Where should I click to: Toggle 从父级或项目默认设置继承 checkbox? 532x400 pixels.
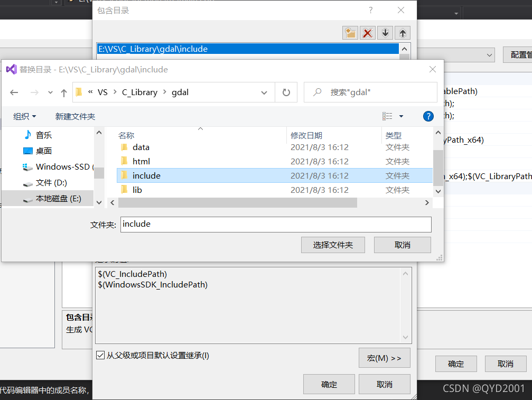click(x=100, y=355)
